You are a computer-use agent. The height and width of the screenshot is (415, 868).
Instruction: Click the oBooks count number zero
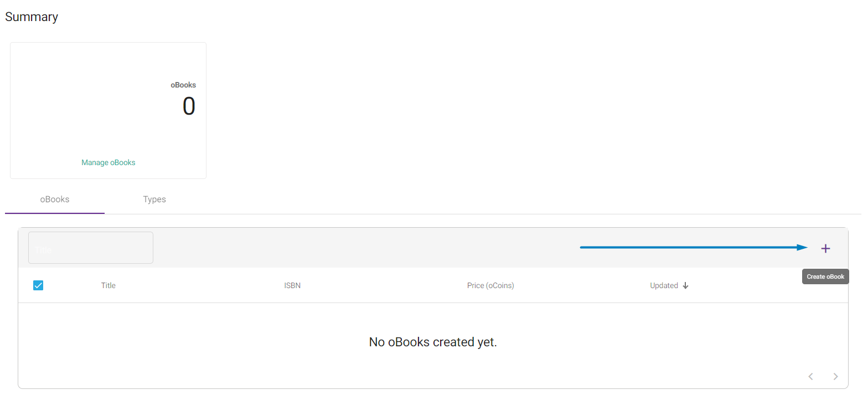(189, 106)
